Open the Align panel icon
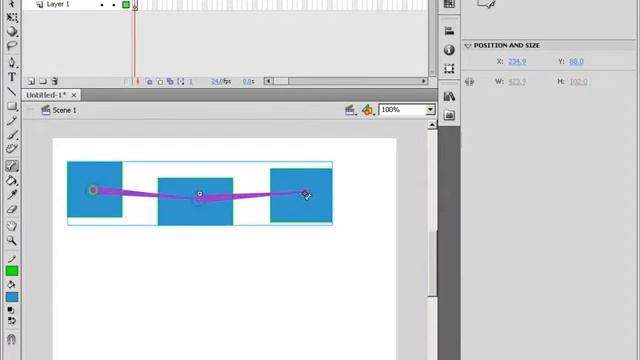This screenshot has height=360, width=640. pyautogui.click(x=449, y=31)
